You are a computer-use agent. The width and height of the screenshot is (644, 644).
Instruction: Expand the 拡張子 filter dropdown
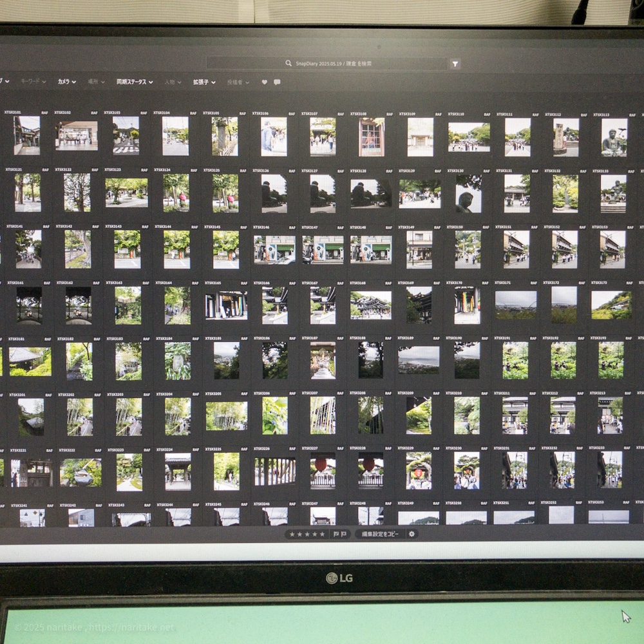tap(204, 82)
